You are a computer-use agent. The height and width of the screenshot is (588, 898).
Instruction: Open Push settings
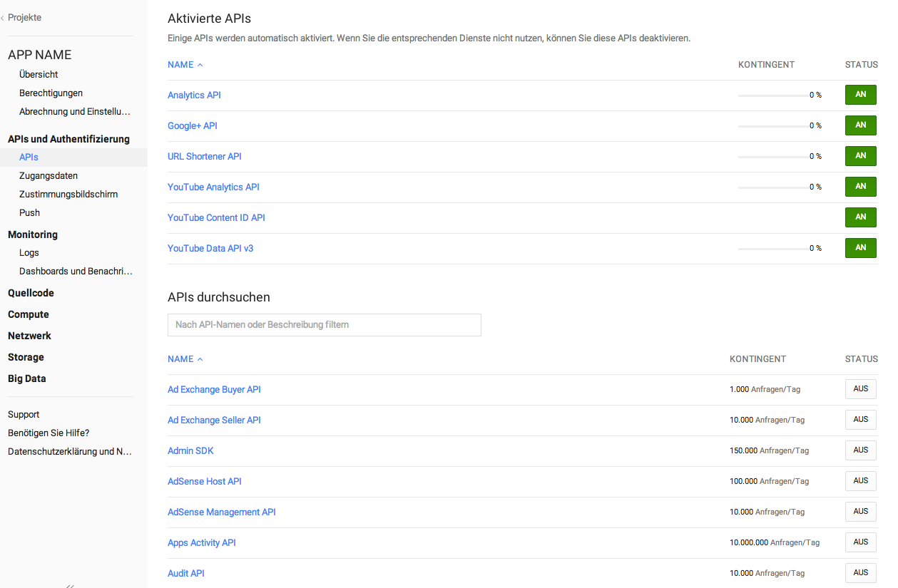(x=29, y=212)
